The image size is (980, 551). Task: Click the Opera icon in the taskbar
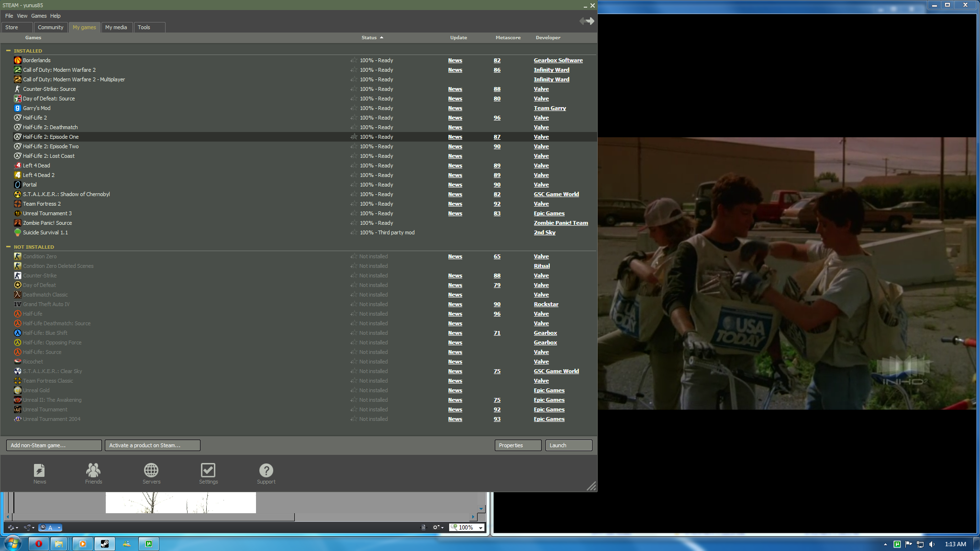[x=39, y=544]
